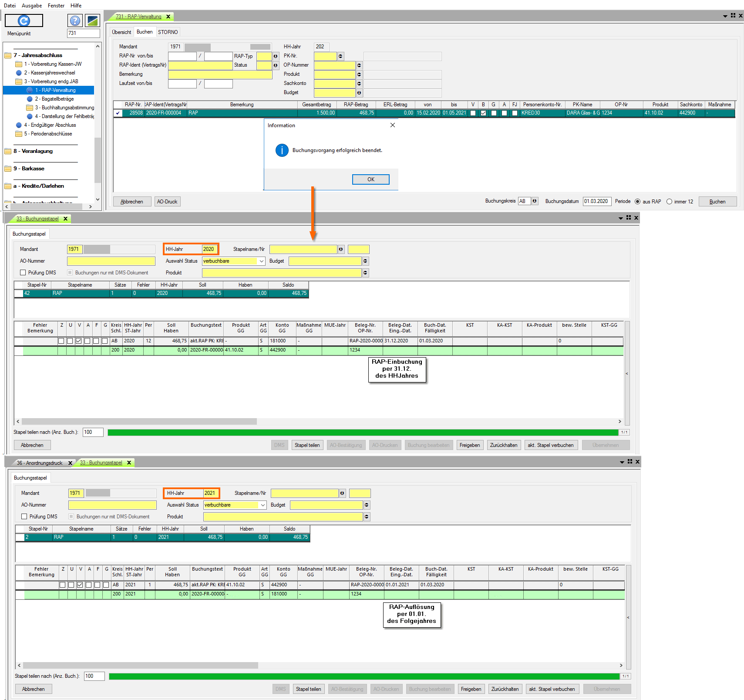
Task: Select the 'immer 12' Periode radio button
Action: (x=669, y=202)
